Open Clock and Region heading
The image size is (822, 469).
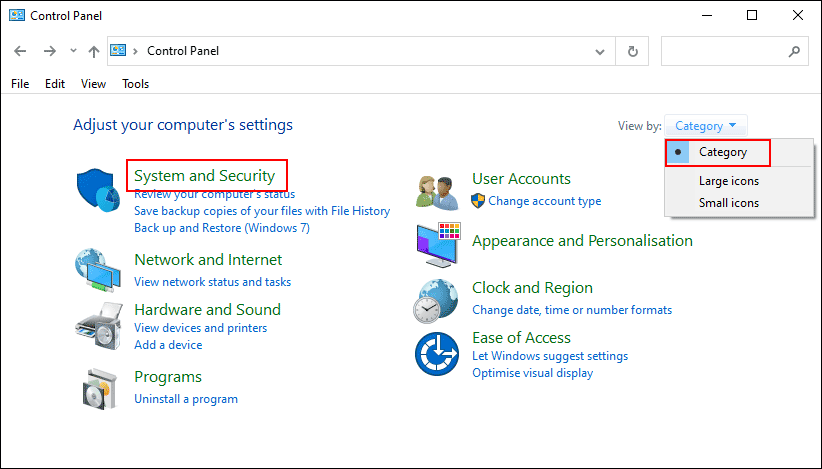click(x=532, y=288)
